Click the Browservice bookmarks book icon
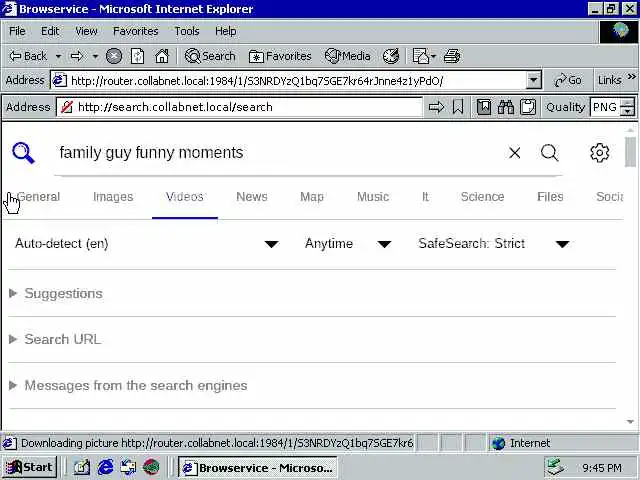640x480 pixels. [484, 107]
